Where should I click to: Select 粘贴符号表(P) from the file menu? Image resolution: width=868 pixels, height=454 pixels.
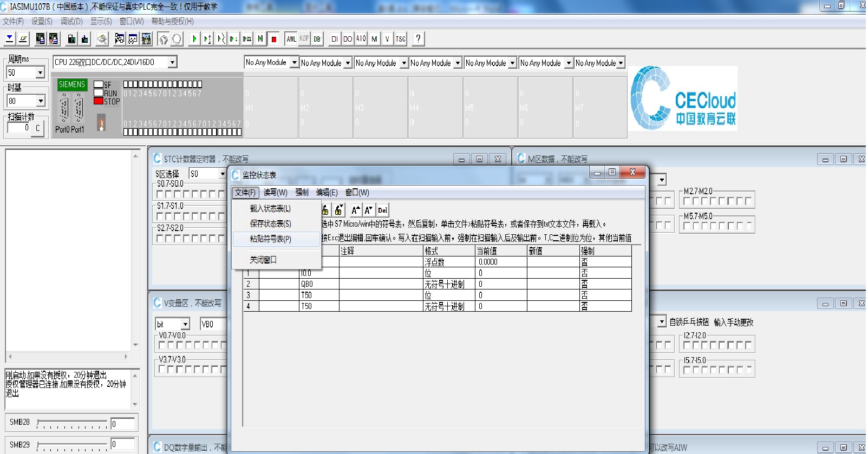270,239
